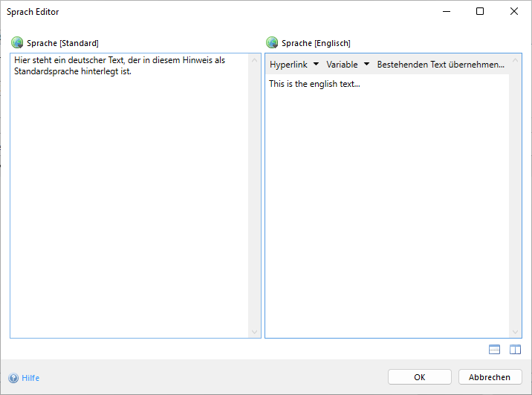The height and width of the screenshot is (395, 532).
Task: Click globe icon beside Sprache [Englisch]
Action: pos(272,43)
